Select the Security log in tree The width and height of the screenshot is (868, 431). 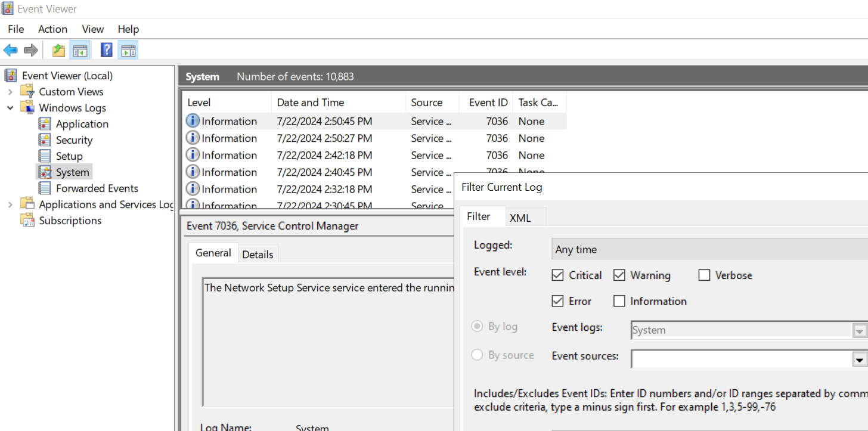point(74,140)
